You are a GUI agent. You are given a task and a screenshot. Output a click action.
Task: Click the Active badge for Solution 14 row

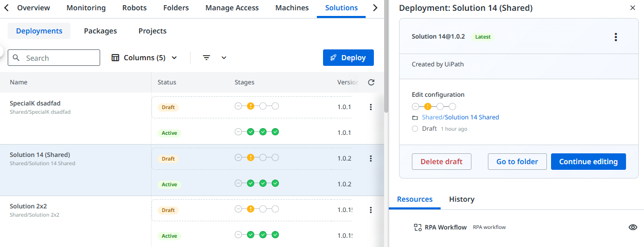[x=169, y=184]
